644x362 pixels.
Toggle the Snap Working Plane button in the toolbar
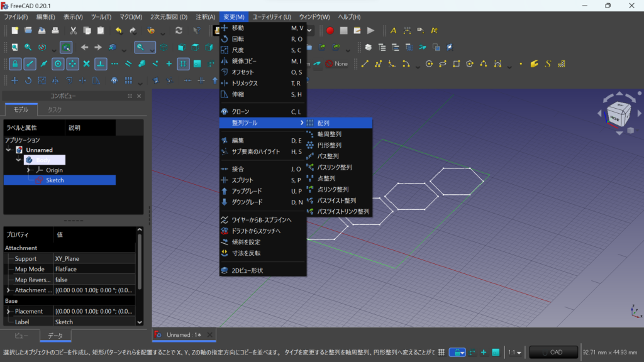tap(197, 63)
